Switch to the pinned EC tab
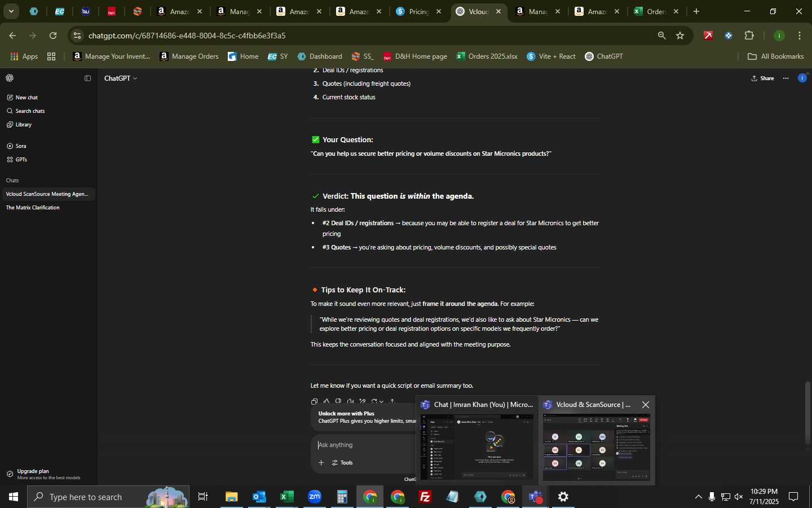 (x=59, y=11)
